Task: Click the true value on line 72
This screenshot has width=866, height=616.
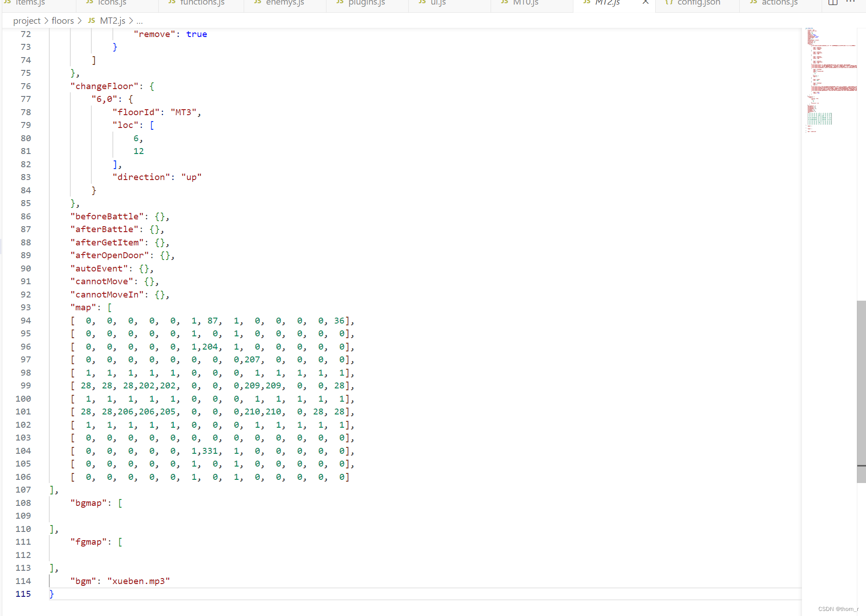Action: coord(197,34)
